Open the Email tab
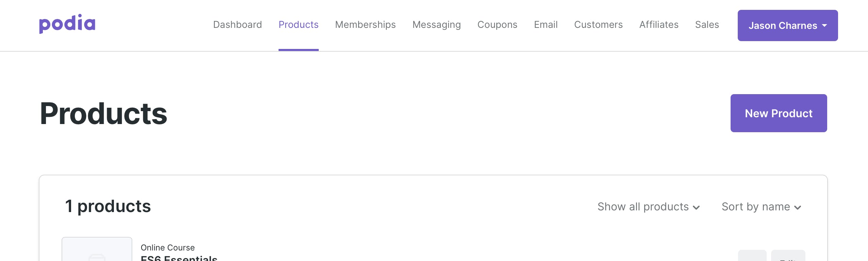868x261 pixels. [546, 24]
